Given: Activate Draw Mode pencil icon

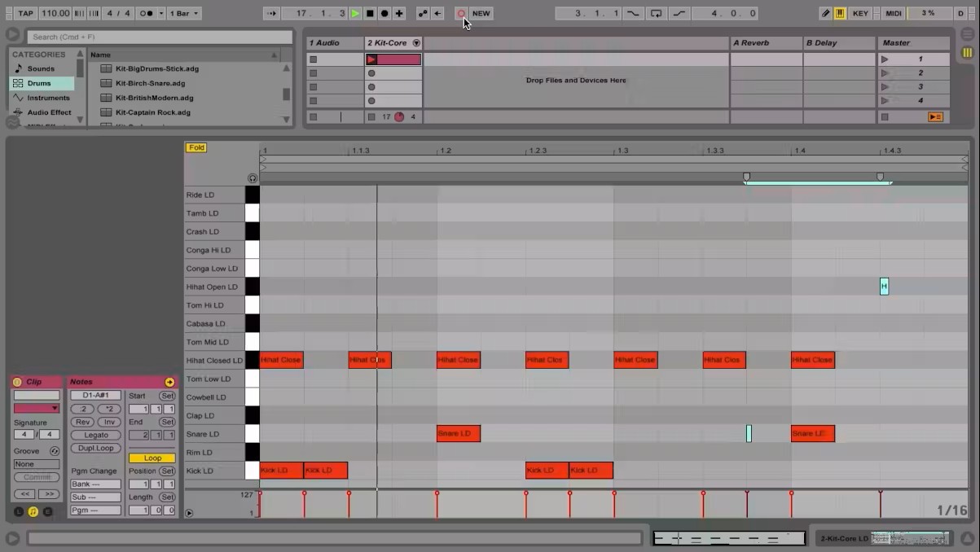Looking at the screenshot, I should (825, 14).
